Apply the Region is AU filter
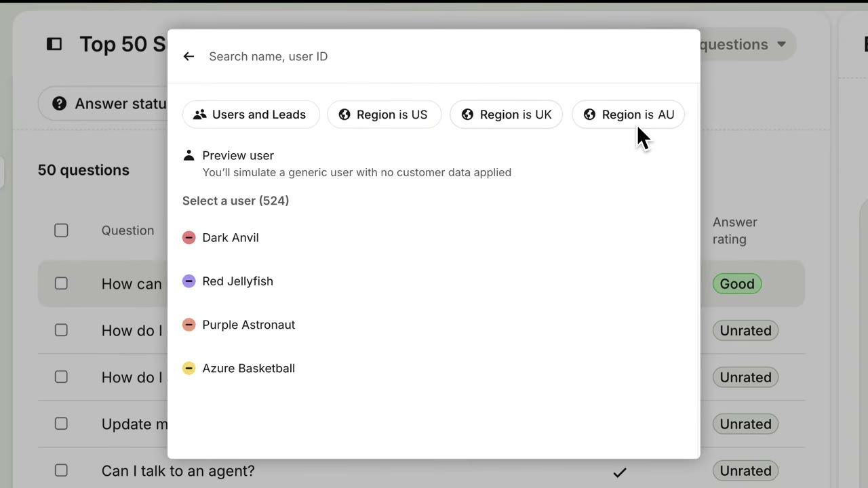The width and height of the screenshot is (868, 488). click(629, 115)
